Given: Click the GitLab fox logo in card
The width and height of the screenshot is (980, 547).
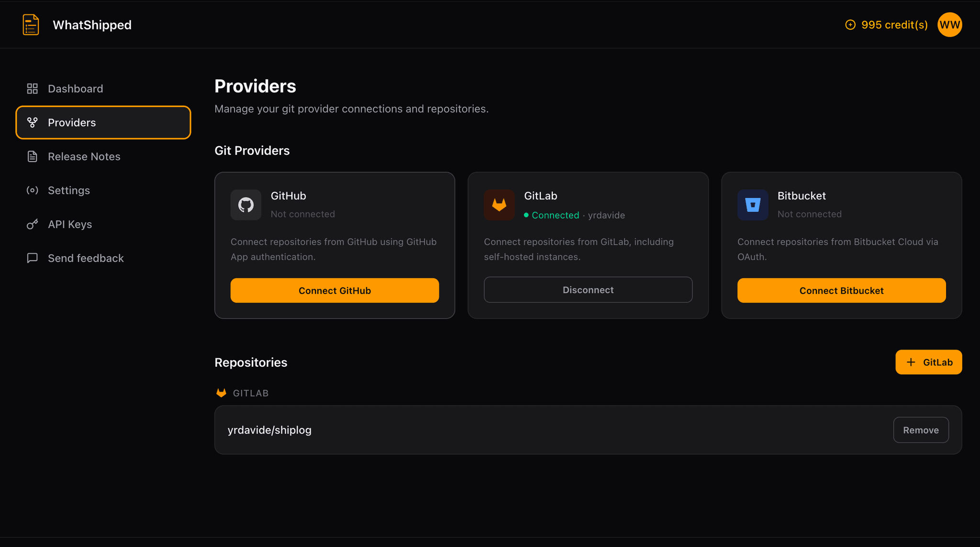Looking at the screenshot, I should tap(499, 205).
